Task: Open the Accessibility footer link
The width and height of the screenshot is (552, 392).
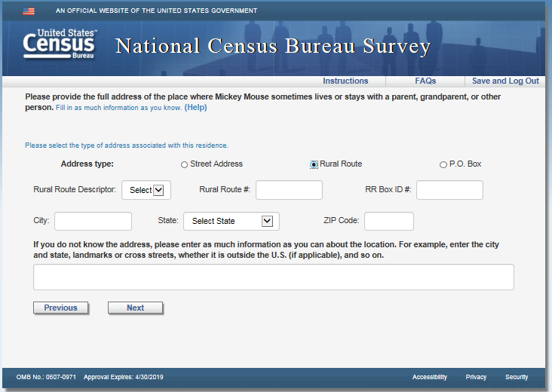Action: (x=429, y=377)
